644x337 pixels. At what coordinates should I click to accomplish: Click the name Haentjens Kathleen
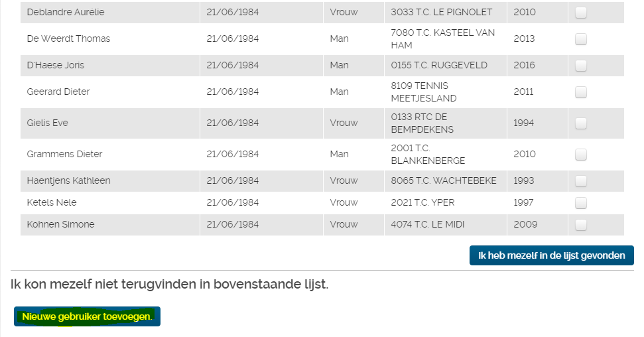click(x=68, y=180)
